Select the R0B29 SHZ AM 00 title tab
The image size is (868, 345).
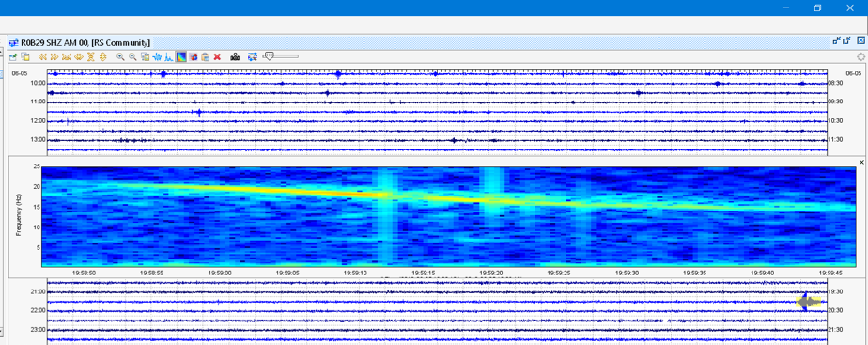coord(80,42)
